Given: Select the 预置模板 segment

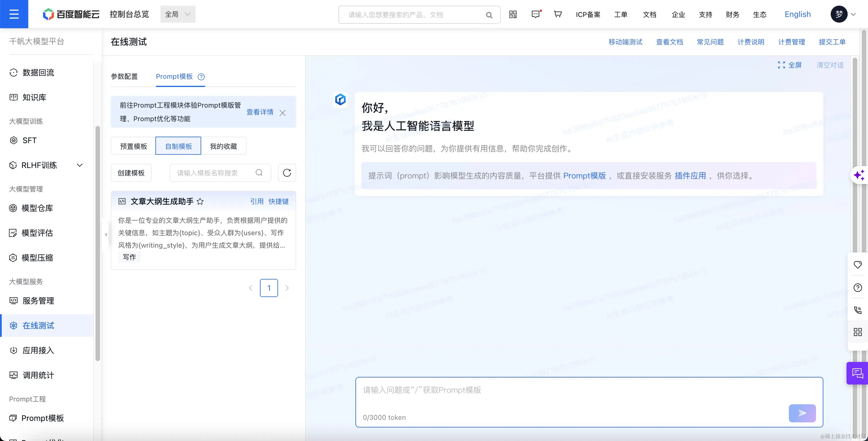Looking at the screenshot, I should click(133, 146).
